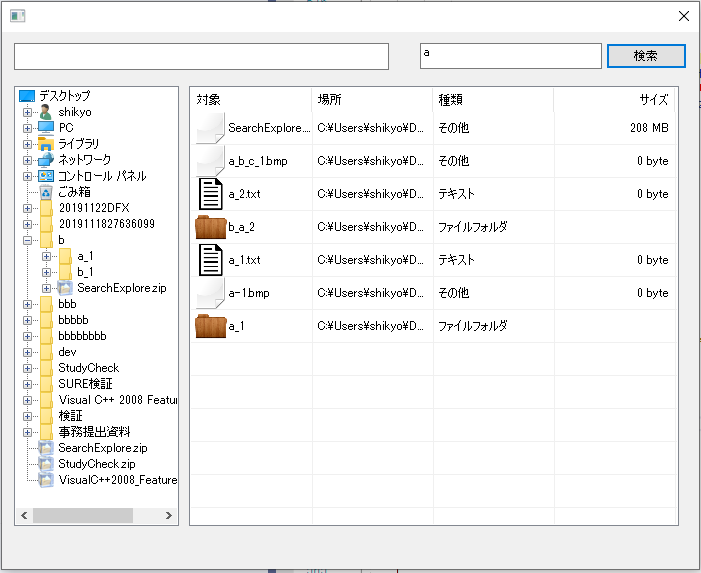Sort by the 種類 column header
This screenshot has height=573, width=701.
point(494,99)
